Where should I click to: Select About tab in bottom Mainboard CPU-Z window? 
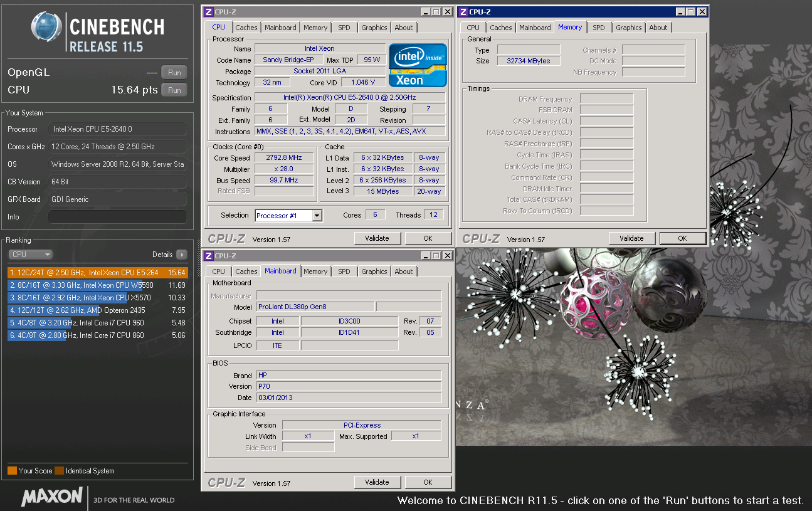click(x=404, y=271)
